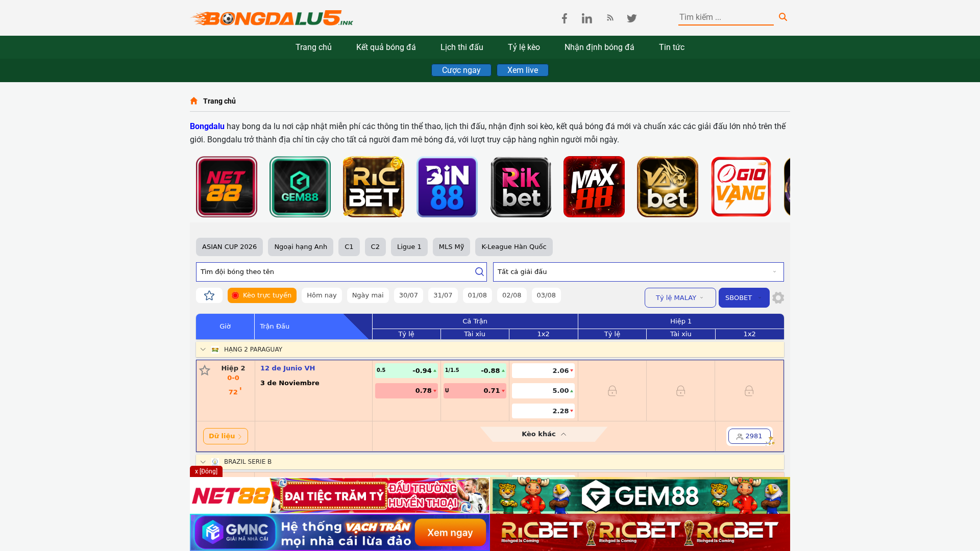Image resolution: width=980 pixels, height=551 pixels.
Task: Toggle the Kèo trực tuyến live filter
Action: click(262, 295)
